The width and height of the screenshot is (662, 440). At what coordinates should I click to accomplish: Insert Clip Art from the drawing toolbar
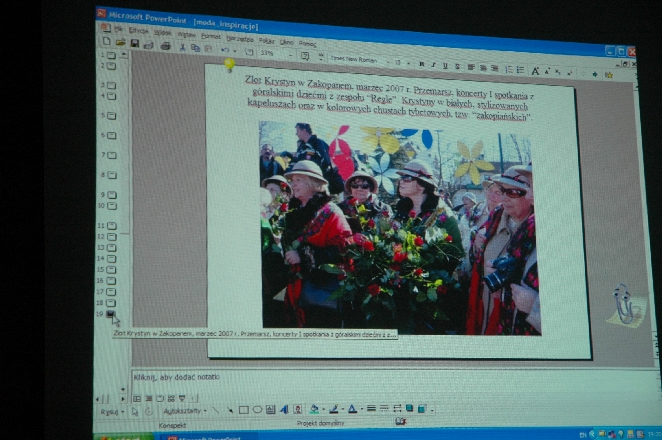click(x=298, y=409)
